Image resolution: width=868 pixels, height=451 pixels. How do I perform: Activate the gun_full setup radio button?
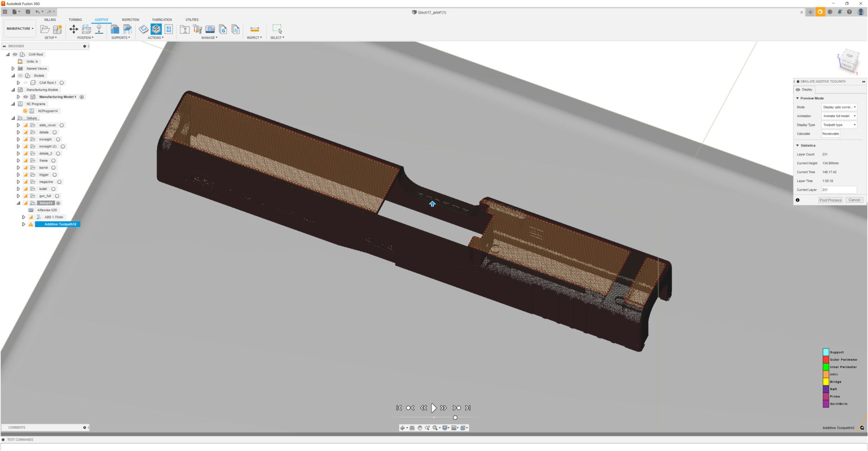tap(57, 196)
